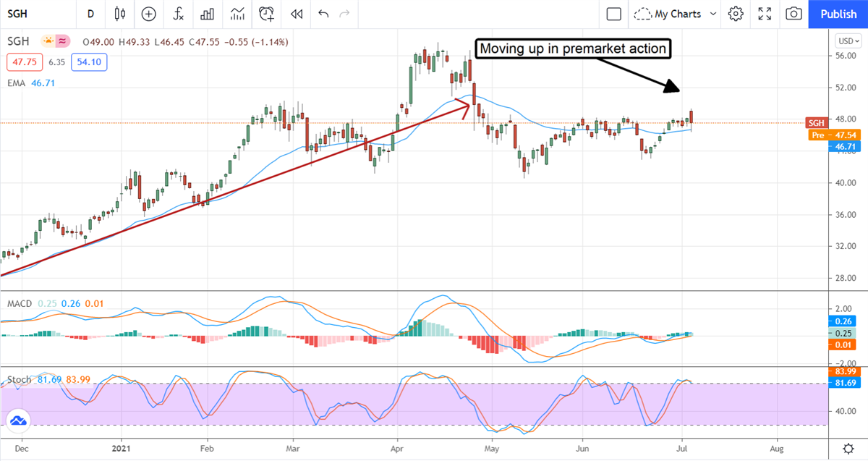Open the select layout square button
Image resolution: width=868 pixels, height=461 pixels.
[x=614, y=14]
